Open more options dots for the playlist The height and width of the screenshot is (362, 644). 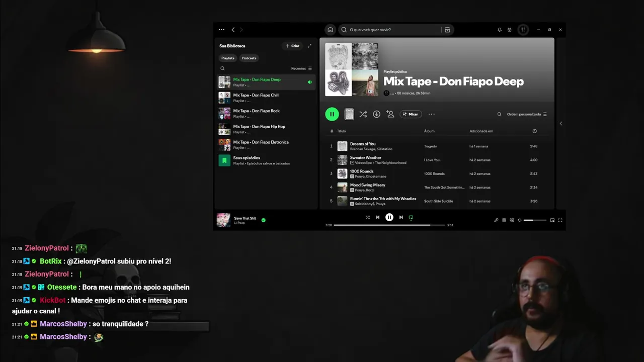tap(431, 114)
